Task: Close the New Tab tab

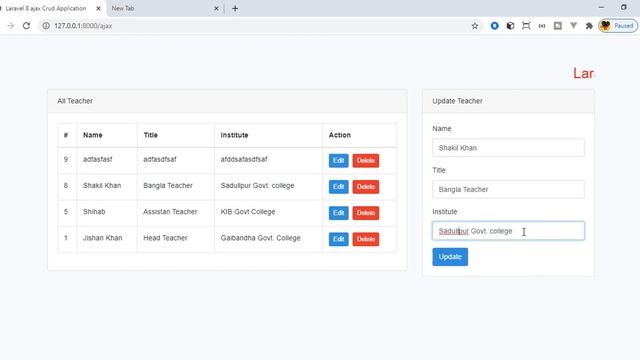Action: tap(216, 8)
